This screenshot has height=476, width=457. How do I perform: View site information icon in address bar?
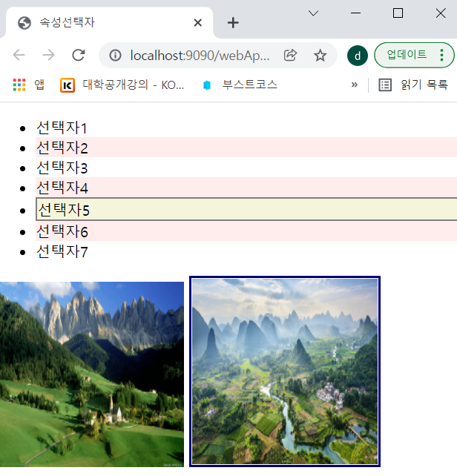[116, 56]
